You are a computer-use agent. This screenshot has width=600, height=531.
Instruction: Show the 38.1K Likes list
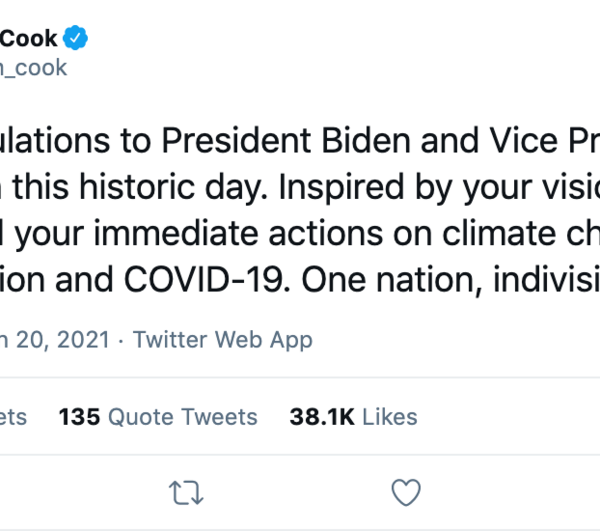tap(353, 416)
